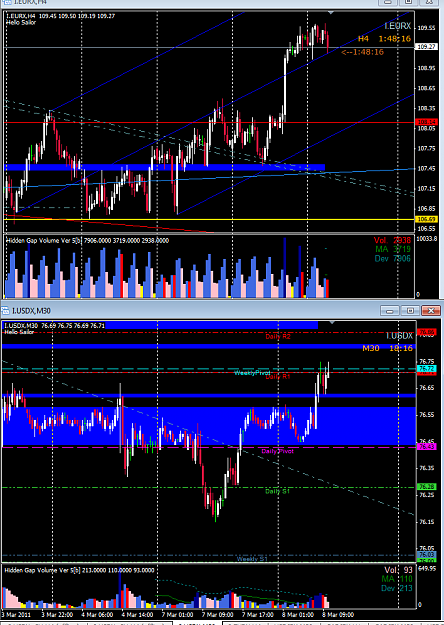Click the 76.55 price axis value

click(426, 415)
